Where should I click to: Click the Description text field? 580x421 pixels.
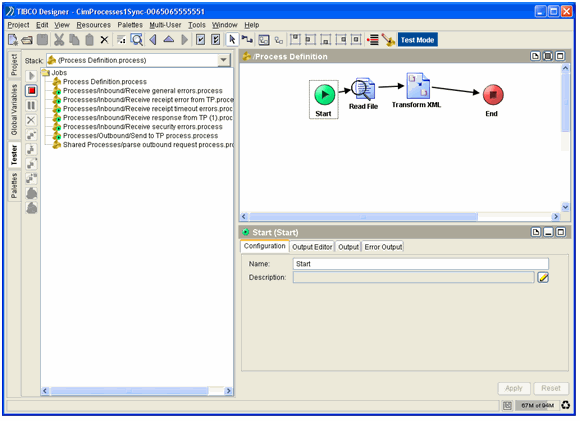(x=414, y=277)
